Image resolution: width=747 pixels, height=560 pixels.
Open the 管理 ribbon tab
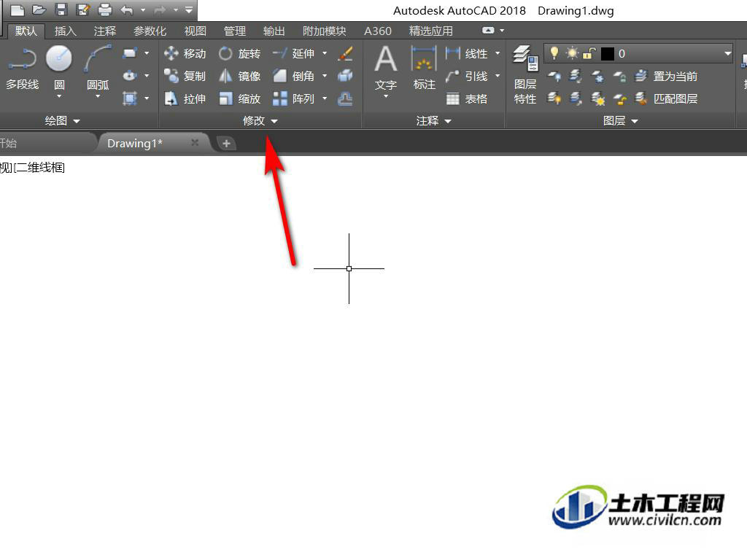[235, 31]
